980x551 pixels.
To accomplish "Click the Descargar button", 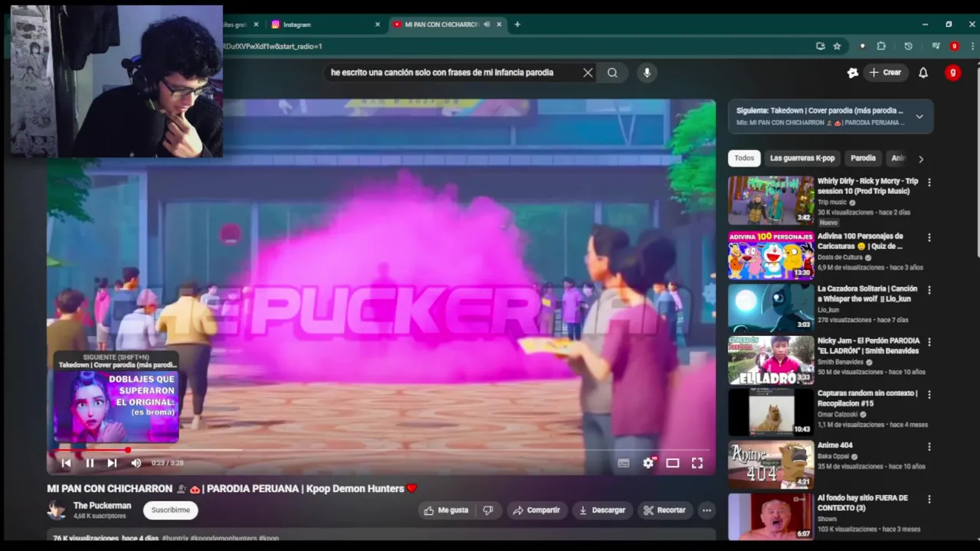I will click(602, 510).
